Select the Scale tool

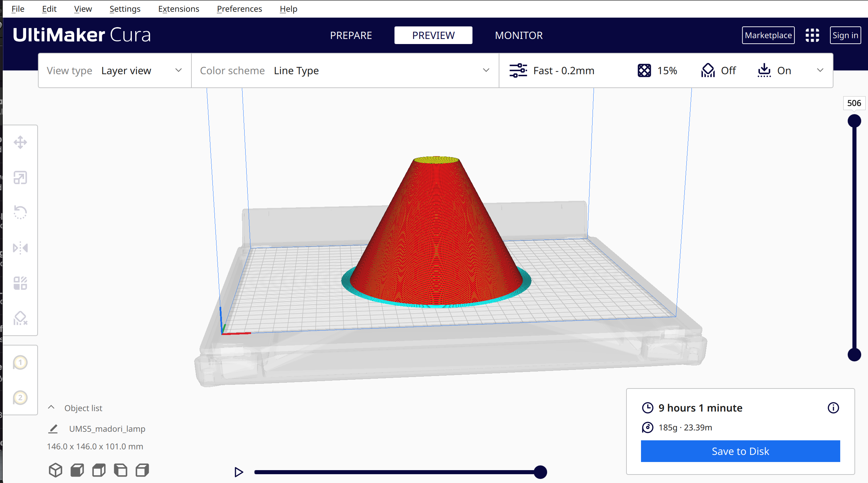click(x=20, y=178)
